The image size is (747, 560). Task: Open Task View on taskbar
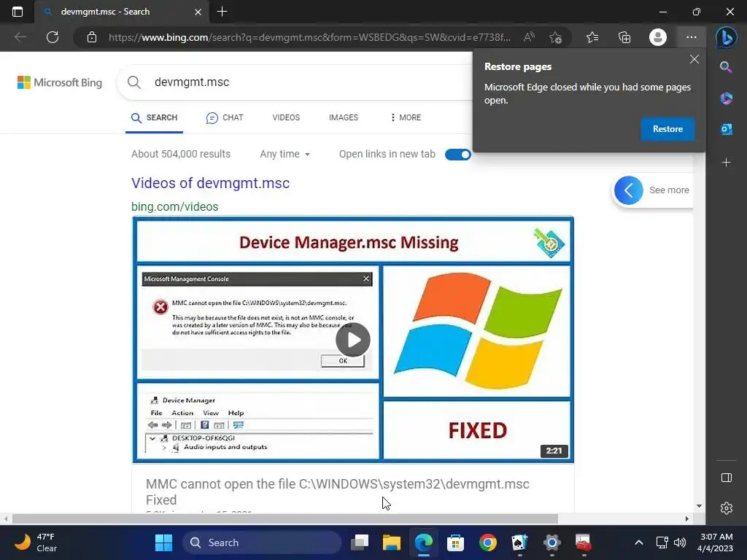pyautogui.click(x=360, y=542)
